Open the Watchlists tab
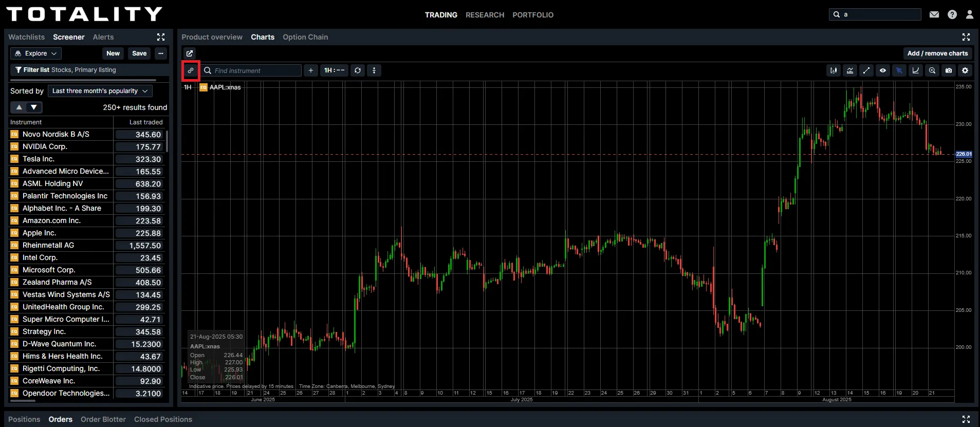 27,37
